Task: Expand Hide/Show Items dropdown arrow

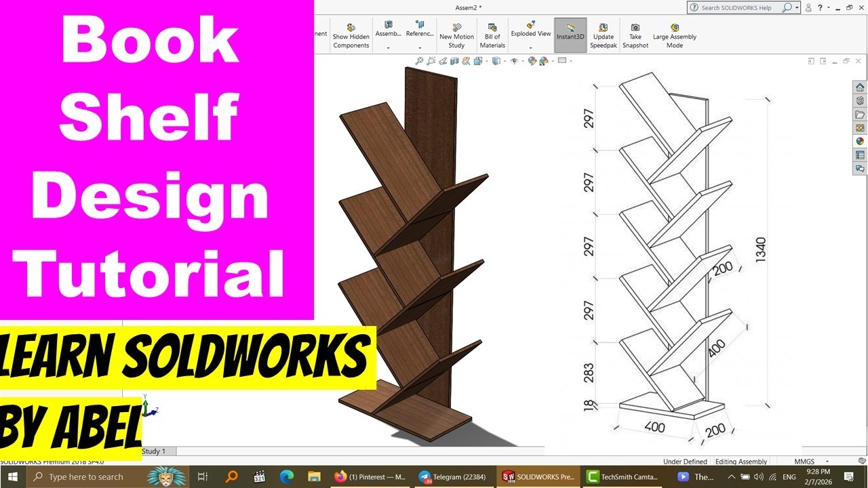Action: (522, 62)
